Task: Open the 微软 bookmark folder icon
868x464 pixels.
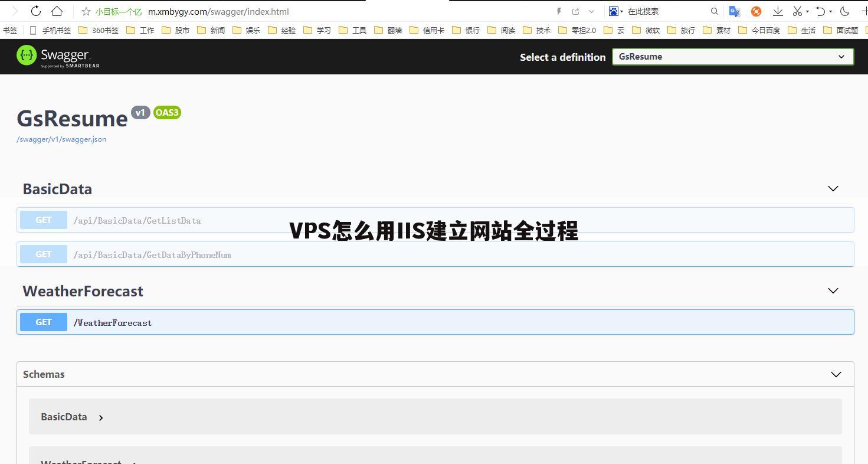Action: coord(637,30)
